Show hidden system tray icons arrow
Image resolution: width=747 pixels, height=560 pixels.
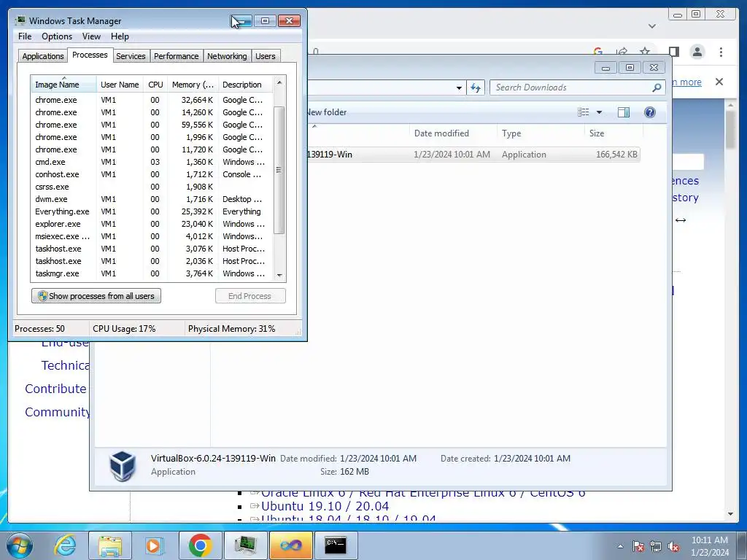(620, 546)
